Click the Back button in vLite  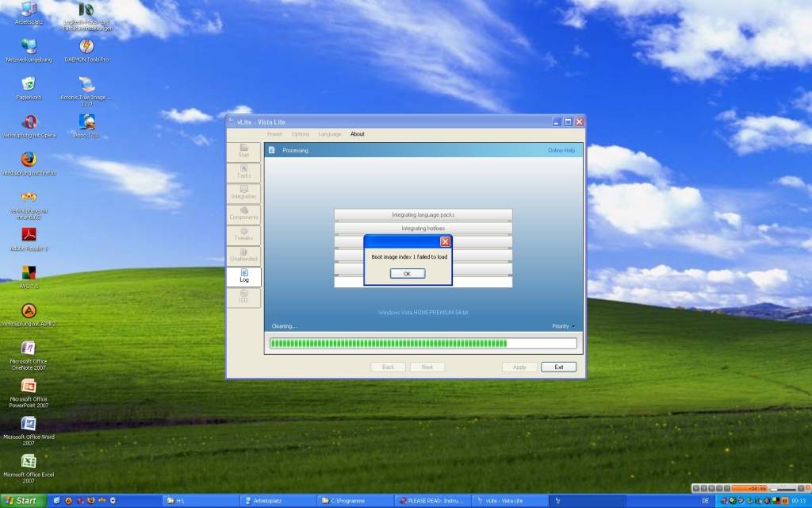click(x=388, y=367)
